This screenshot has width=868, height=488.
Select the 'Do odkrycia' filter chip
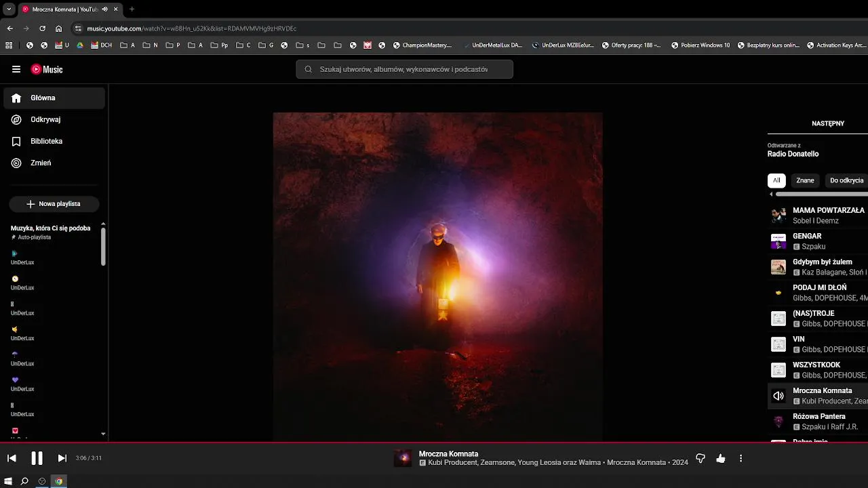pos(846,180)
